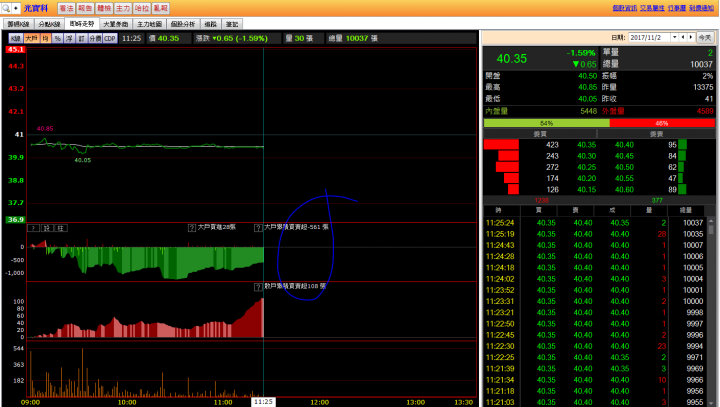
Task: Click bid price 40.20 with 174 volume
Action: (586, 178)
